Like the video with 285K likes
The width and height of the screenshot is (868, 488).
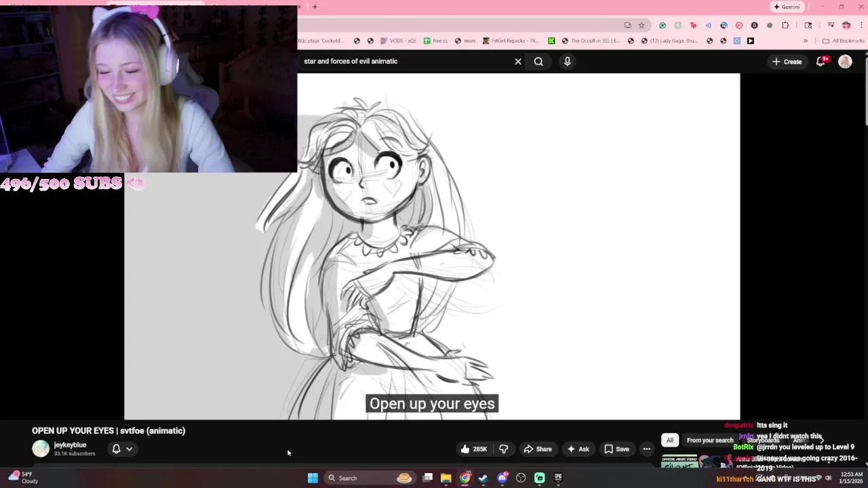point(474,449)
